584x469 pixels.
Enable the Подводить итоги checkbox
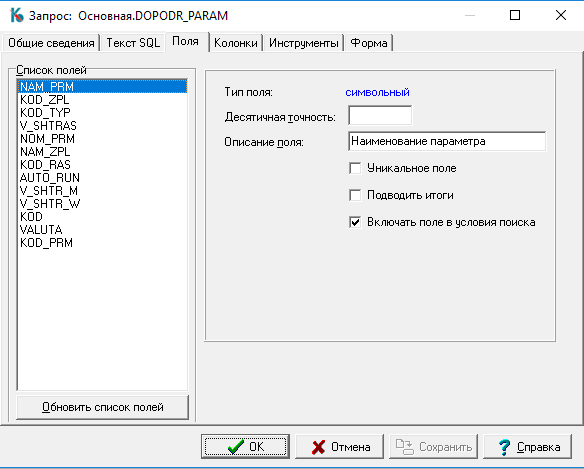(x=355, y=195)
